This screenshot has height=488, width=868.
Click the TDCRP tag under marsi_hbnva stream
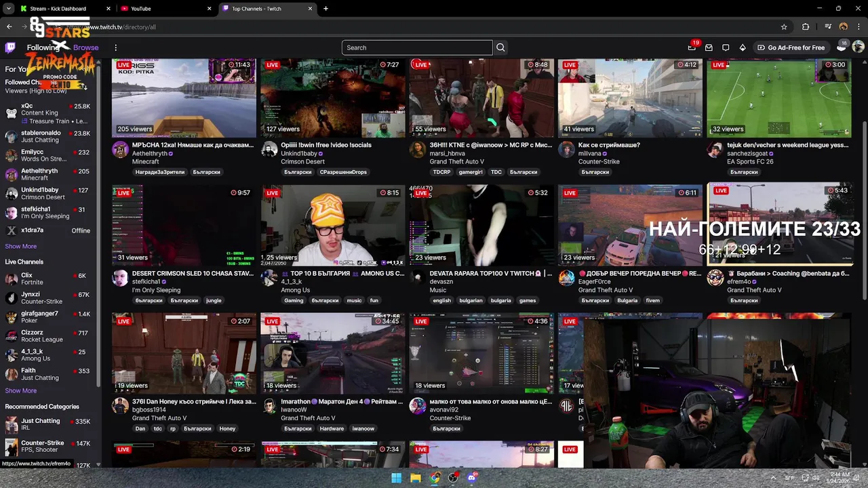(441, 172)
